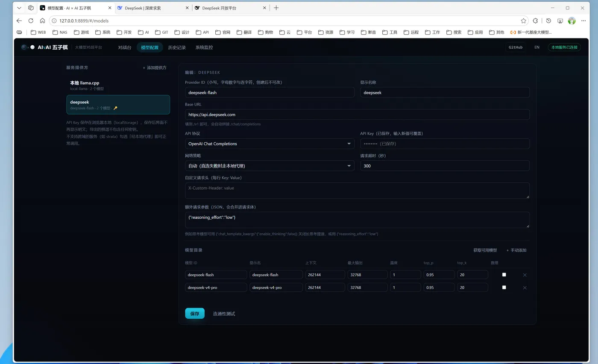Viewport: 598px width, 364px height.
Task: Go to browser home icon
Action: (x=42, y=21)
